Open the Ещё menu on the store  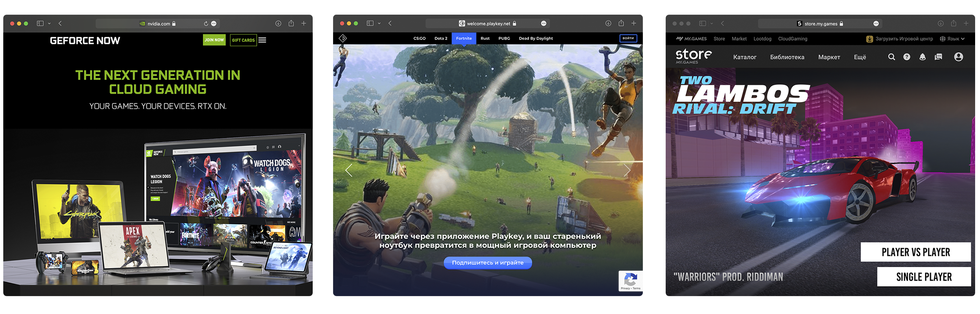point(860,57)
